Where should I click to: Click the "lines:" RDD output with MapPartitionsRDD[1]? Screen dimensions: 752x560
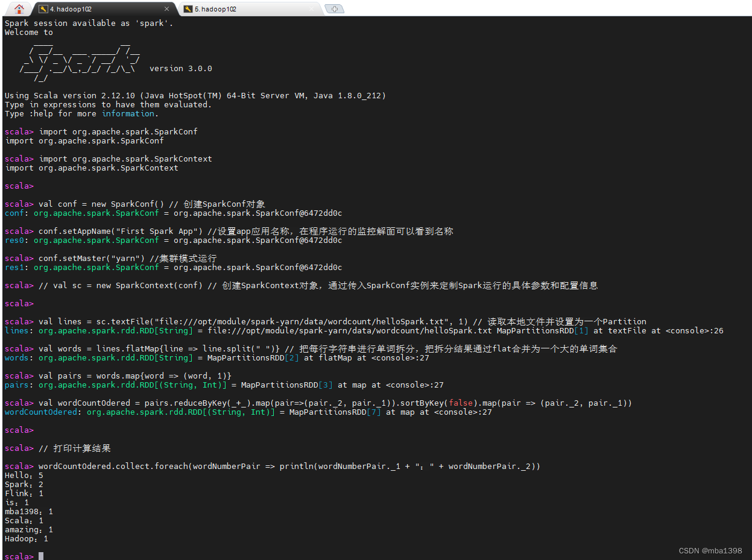364,331
